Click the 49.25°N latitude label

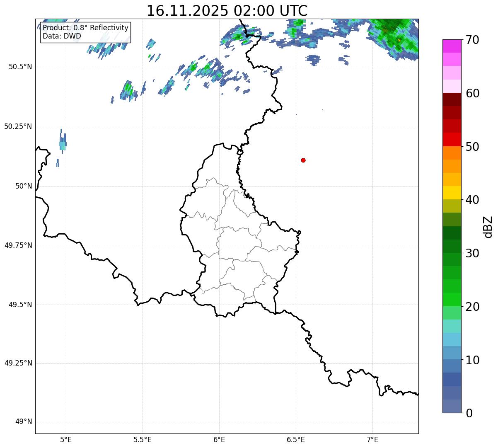pos(18,363)
